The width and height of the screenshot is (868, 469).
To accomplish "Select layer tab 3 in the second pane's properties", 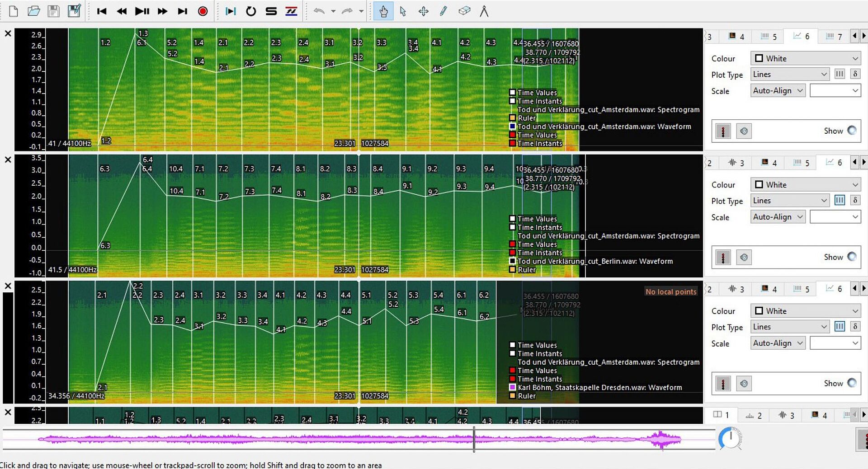I will [x=736, y=163].
